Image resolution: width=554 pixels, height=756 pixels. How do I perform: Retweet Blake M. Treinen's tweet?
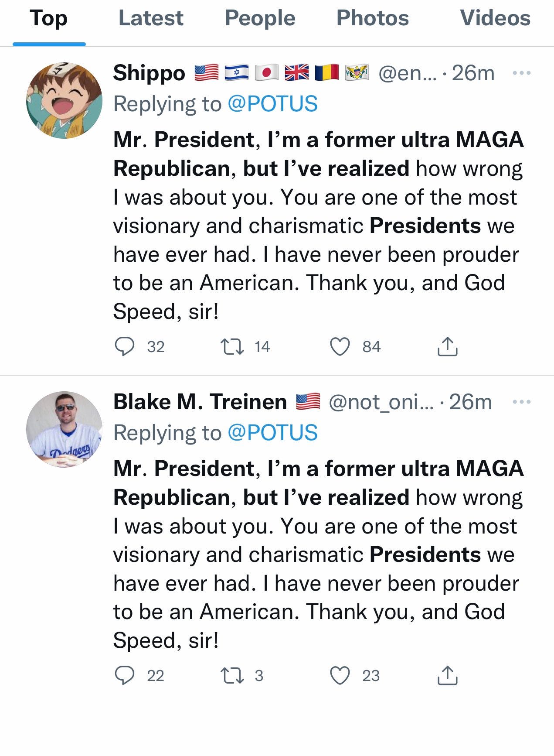[x=232, y=676]
